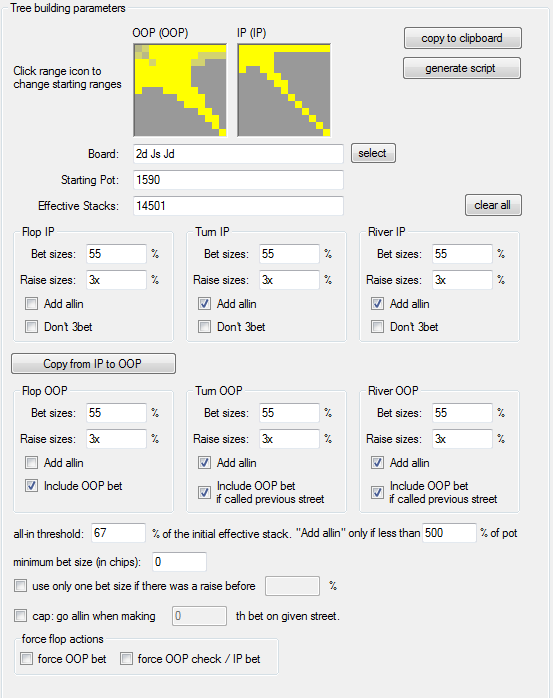Click the all-in threshold field

click(118, 533)
